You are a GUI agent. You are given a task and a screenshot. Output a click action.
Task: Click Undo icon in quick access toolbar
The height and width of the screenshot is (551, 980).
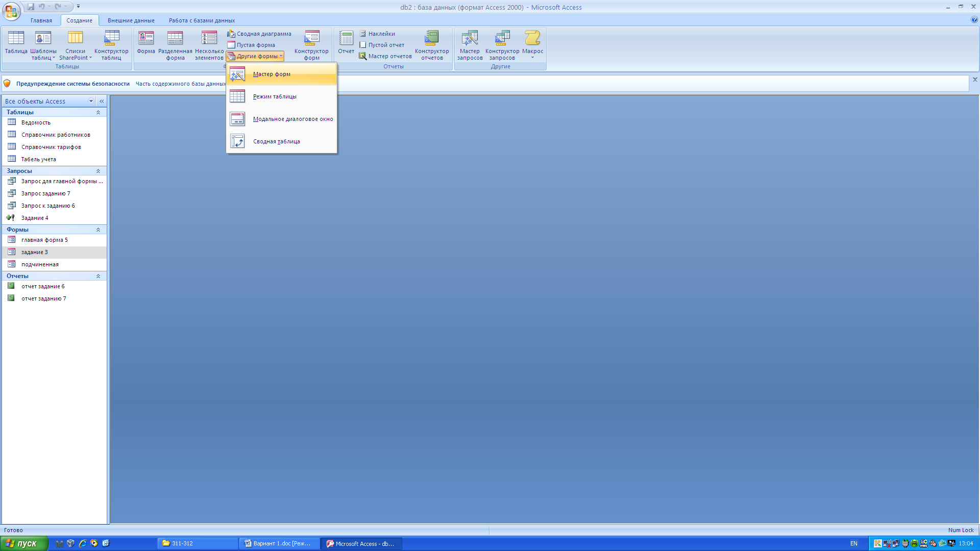(x=42, y=7)
